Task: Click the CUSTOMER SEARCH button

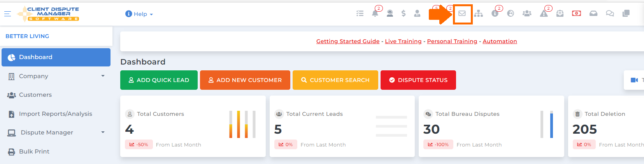Action: (x=335, y=80)
